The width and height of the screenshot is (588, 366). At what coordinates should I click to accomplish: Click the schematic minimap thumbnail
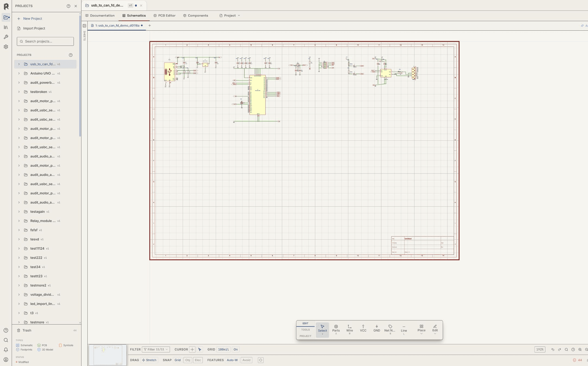coord(108,355)
